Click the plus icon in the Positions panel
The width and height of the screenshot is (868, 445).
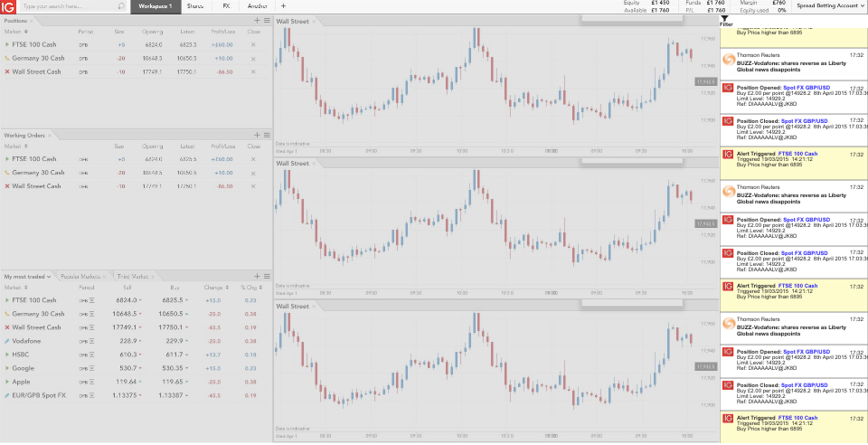tap(257, 20)
